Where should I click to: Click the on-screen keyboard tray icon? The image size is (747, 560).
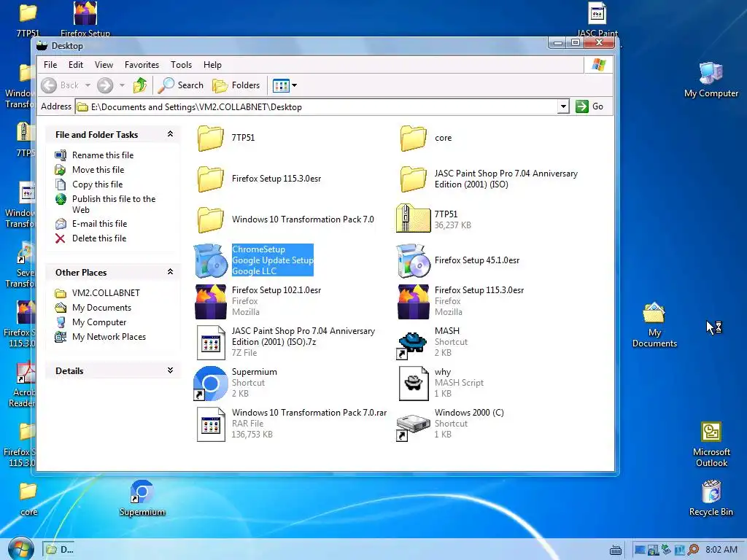(x=615, y=551)
